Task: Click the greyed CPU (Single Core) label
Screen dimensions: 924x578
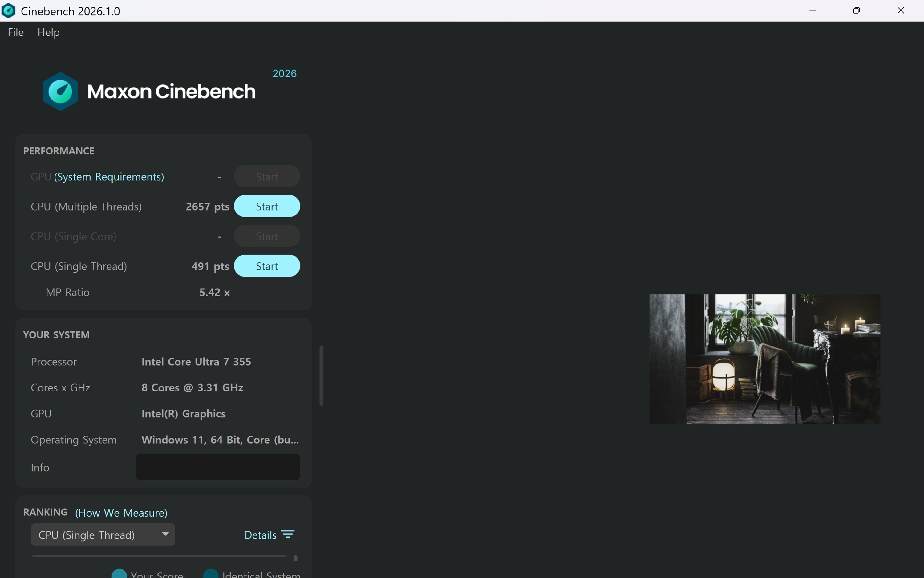Action: click(x=74, y=236)
